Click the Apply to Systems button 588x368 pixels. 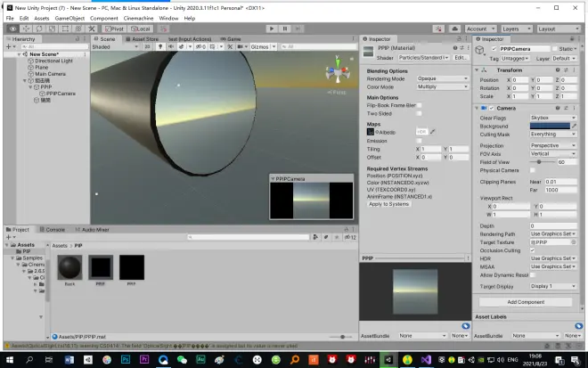[389, 204]
